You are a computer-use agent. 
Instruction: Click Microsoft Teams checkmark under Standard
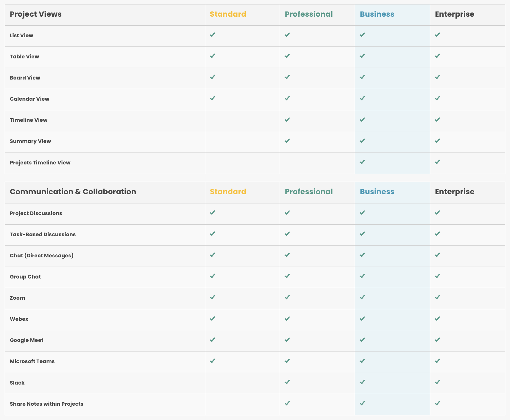[x=212, y=361]
